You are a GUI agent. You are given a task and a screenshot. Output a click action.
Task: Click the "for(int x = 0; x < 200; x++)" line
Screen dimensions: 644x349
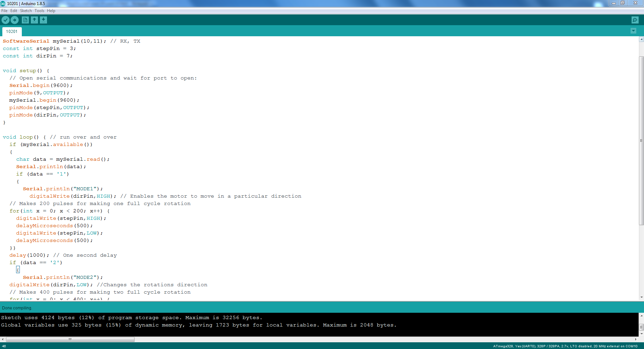59,211
